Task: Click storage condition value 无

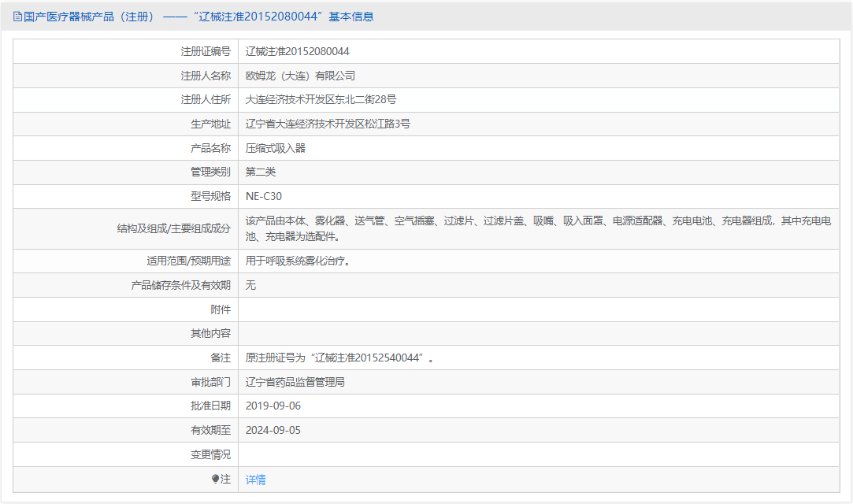Action: (x=250, y=285)
